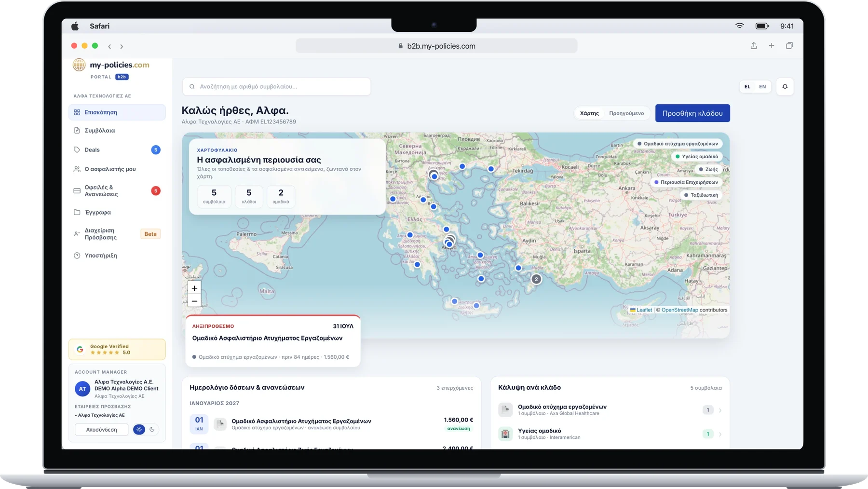Viewport: 868px width, 489px height.
Task: Toggle Ζωής map legend filter
Action: [708, 169]
